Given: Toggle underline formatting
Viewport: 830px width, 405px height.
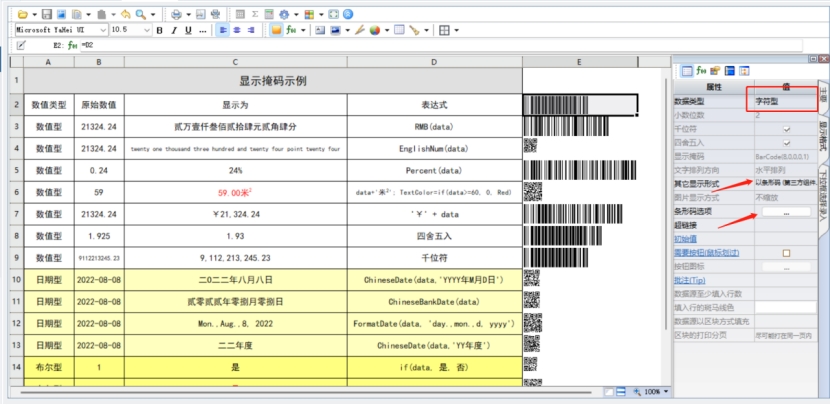Looking at the screenshot, I should (188, 31).
